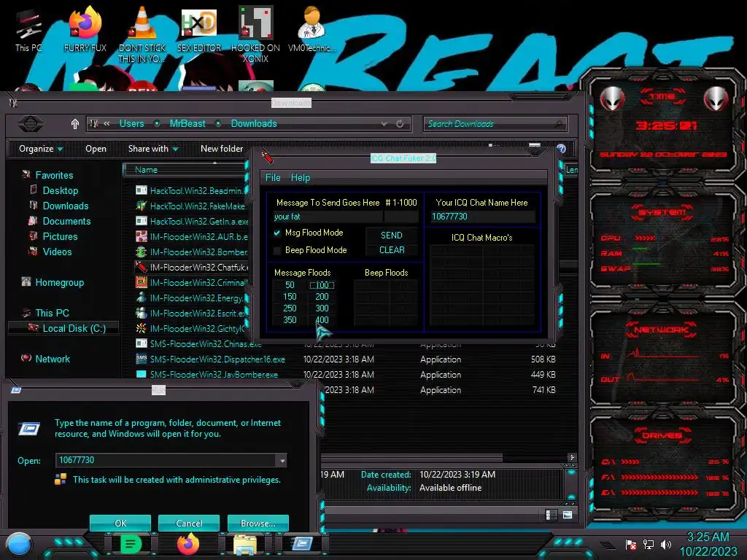Image resolution: width=747 pixels, height=560 pixels.
Task: Click the IM-Flooder.Win32.Escrit file icon
Action: coord(141,313)
